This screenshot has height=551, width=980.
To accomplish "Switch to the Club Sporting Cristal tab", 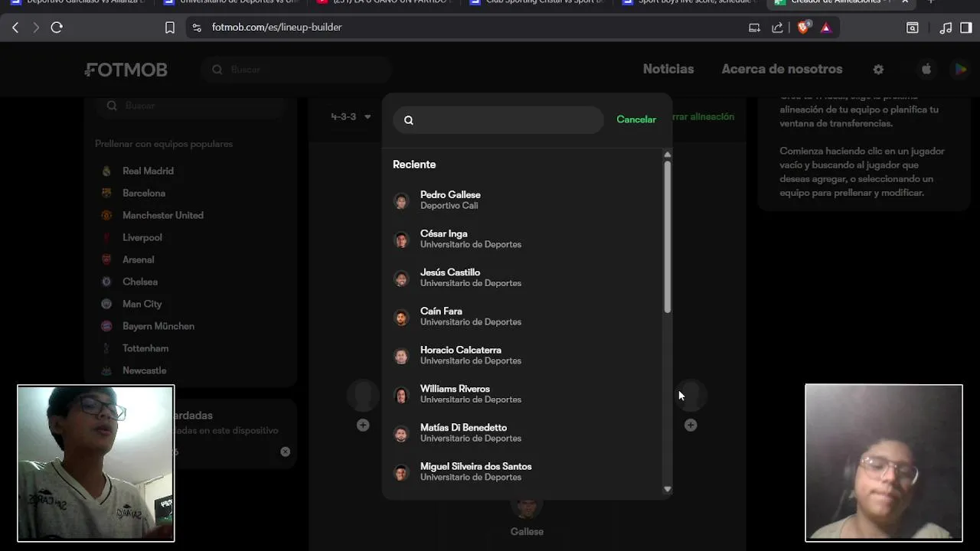I will (536, 3).
